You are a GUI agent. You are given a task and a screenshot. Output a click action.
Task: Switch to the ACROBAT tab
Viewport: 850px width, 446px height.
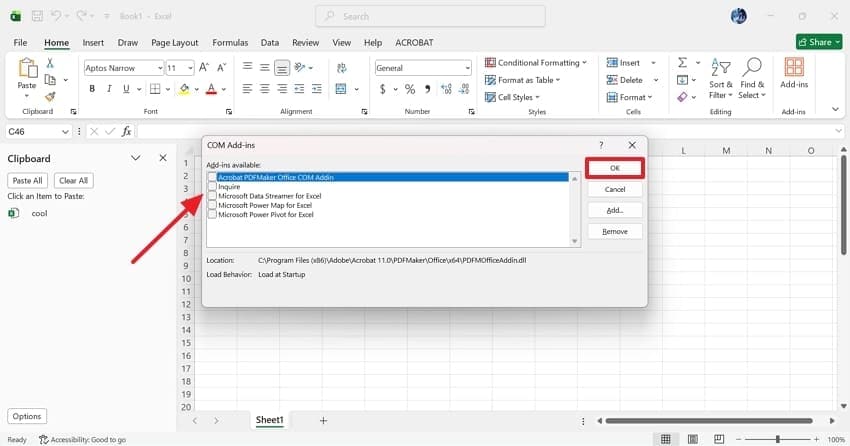pos(414,42)
